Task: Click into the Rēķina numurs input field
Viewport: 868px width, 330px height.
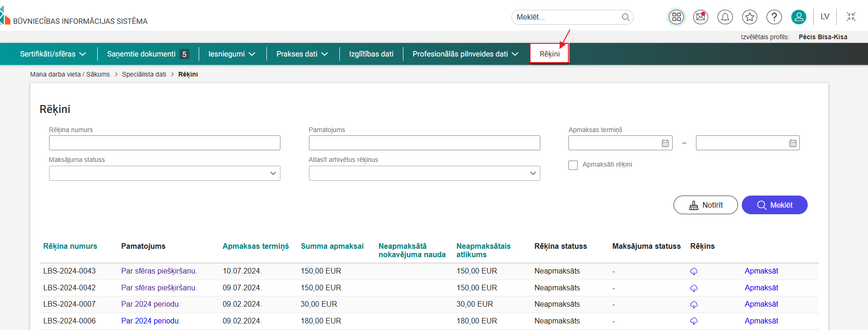Action: pyautogui.click(x=165, y=143)
